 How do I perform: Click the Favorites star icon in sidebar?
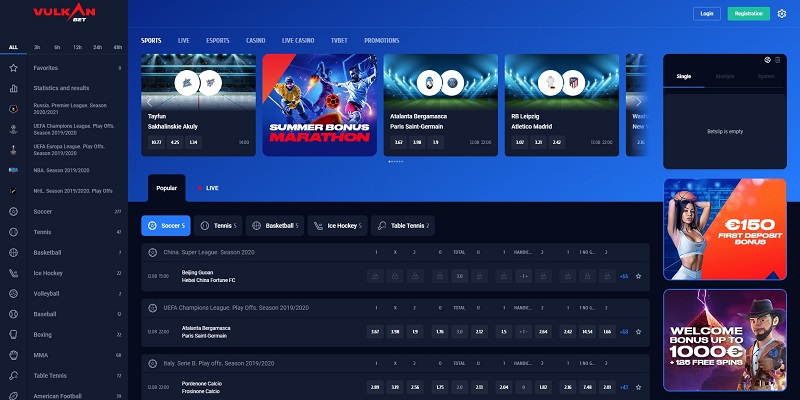(13, 68)
